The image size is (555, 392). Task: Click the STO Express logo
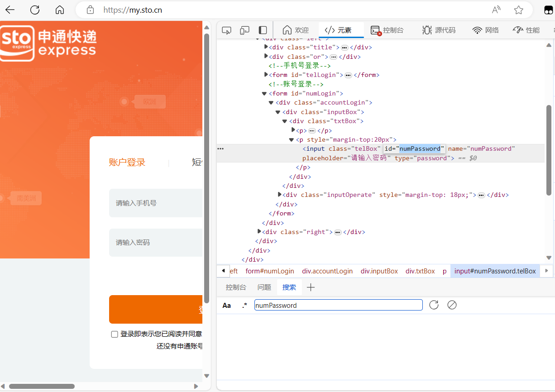tap(48, 43)
